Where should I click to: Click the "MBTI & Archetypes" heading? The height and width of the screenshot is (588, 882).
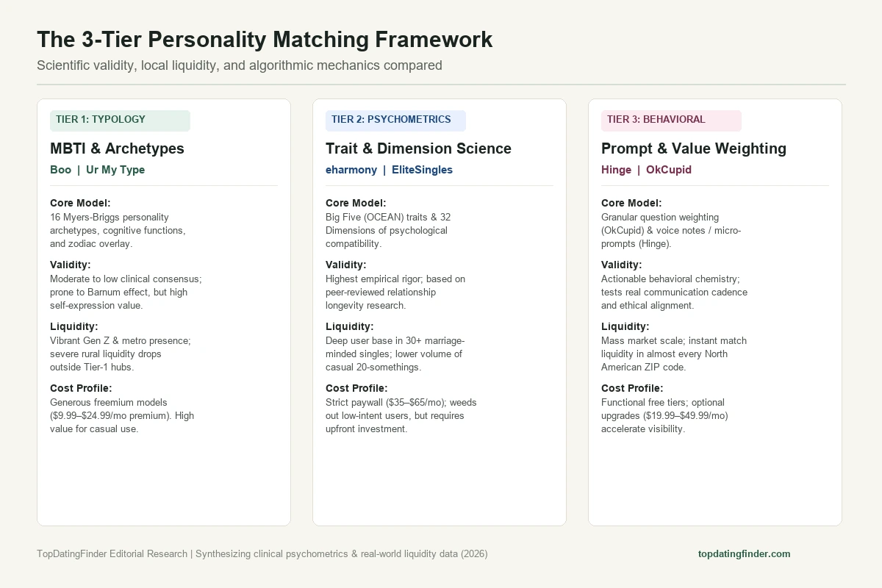click(x=117, y=148)
